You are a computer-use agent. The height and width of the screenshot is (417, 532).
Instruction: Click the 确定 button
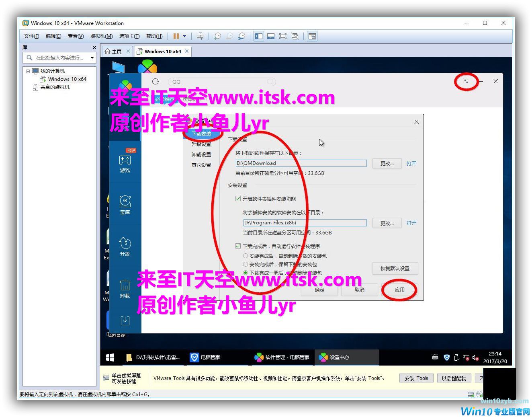coord(319,290)
